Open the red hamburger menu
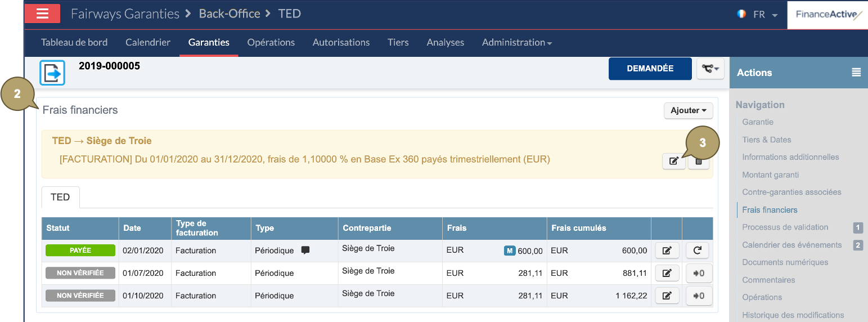The height and width of the screenshot is (322, 868). coord(42,14)
